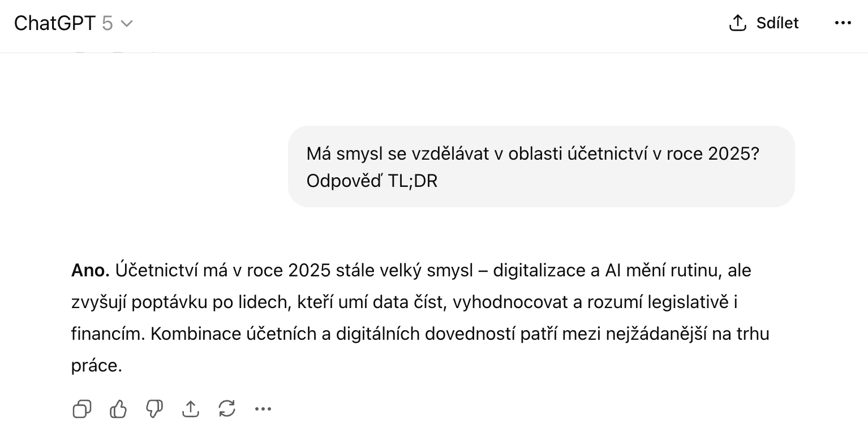Click the user message bubble
The image size is (868, 444).
tap(541, 166)
